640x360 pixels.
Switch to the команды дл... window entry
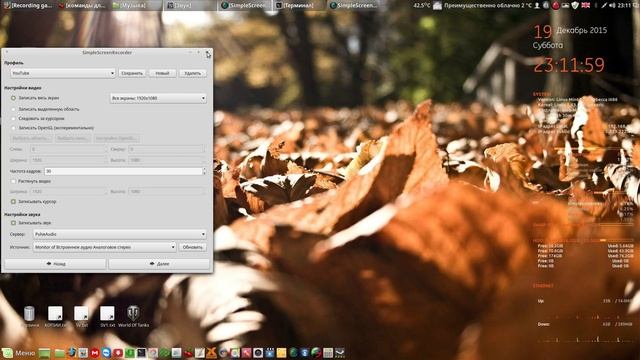pyautogui.click(x=82, y=5)
